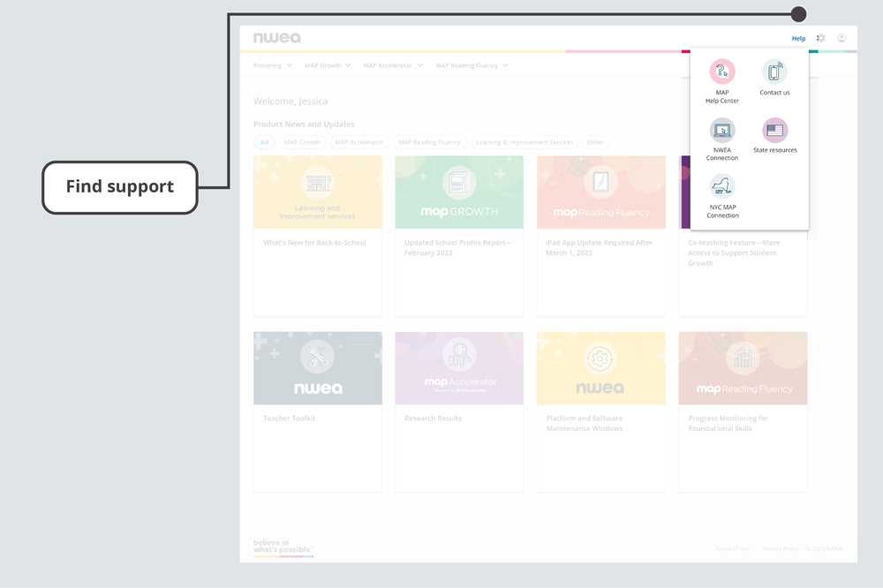Enable the MAP Growth news filter
The width and height of the screenshot is (883, 588).
[x=303, y=142]
